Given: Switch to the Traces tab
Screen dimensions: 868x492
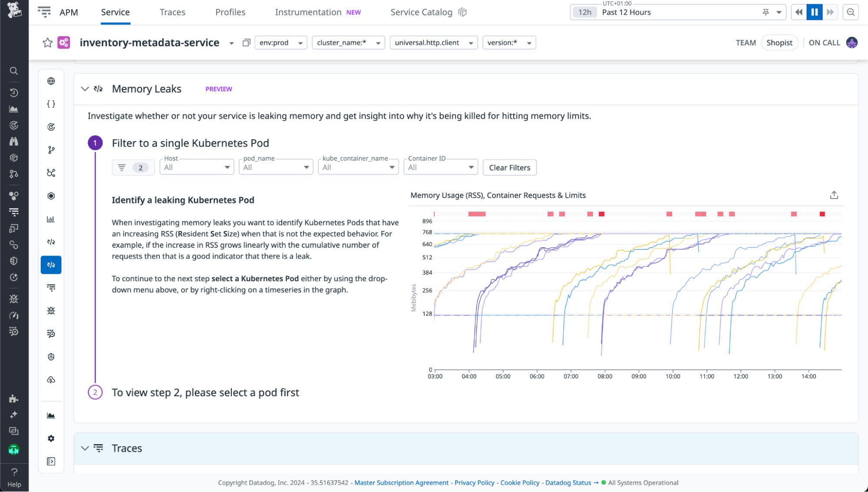Looking at the screenshot, I should click(x=172, y=12).
